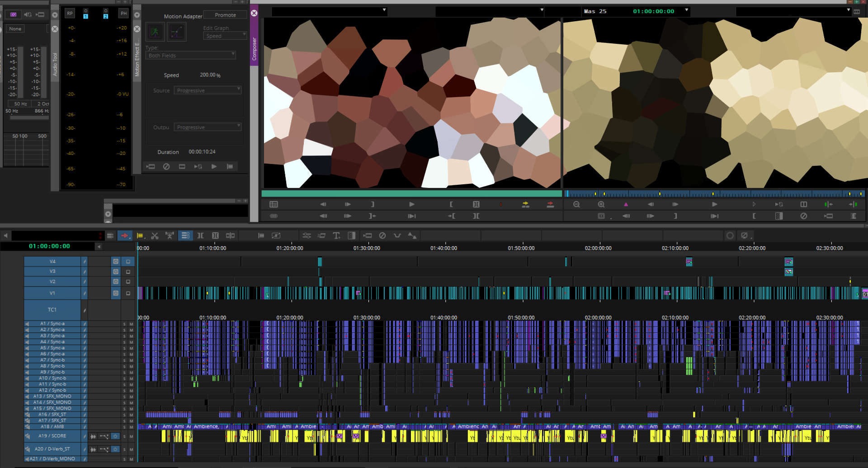Click the green source monitor position bar

click(x=411, y=194)
